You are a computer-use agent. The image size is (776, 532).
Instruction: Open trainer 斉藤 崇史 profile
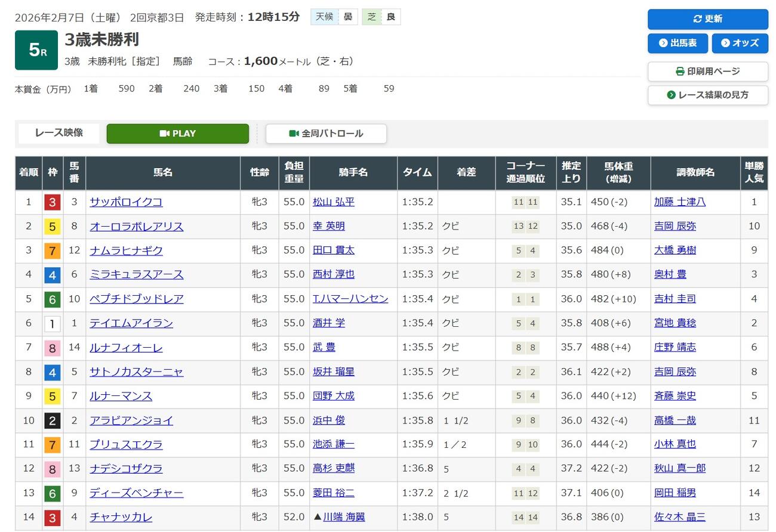675,396
